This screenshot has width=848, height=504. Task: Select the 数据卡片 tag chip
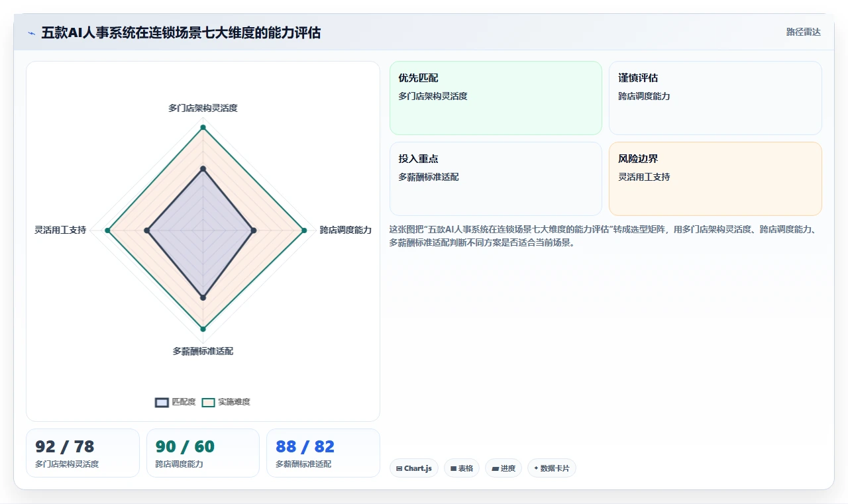(x=552, y=468)
